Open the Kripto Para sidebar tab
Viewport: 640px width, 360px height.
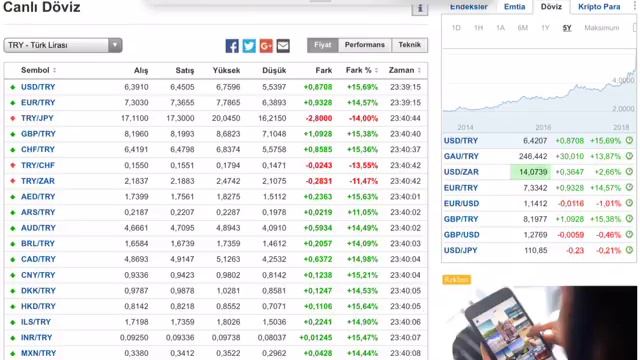pyautogui.click(x=599, y=7)
